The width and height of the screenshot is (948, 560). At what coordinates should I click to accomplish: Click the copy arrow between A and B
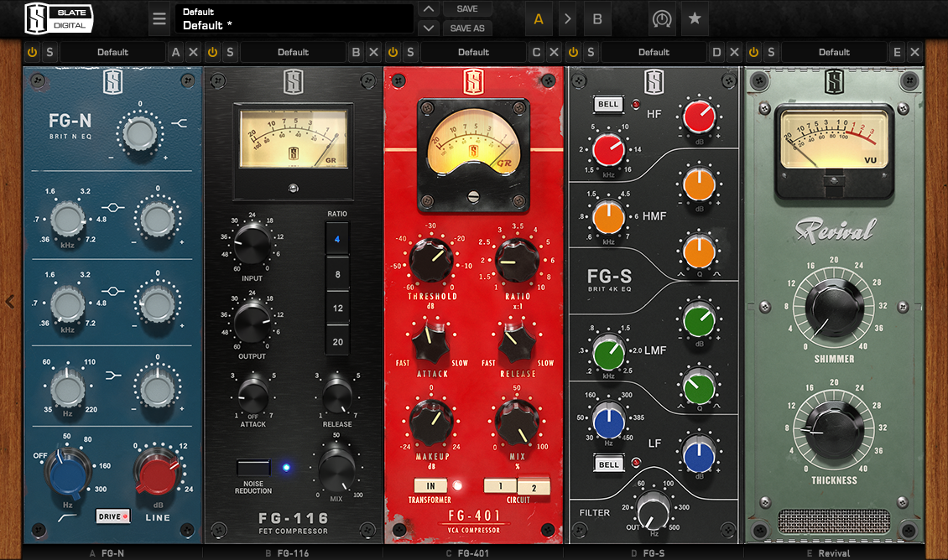[567, 18]
